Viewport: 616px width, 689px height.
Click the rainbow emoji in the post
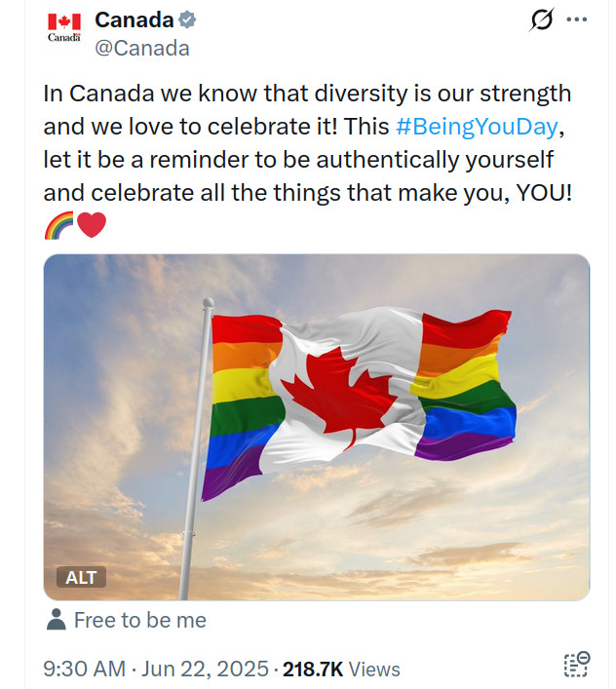[x=58, y=226]
